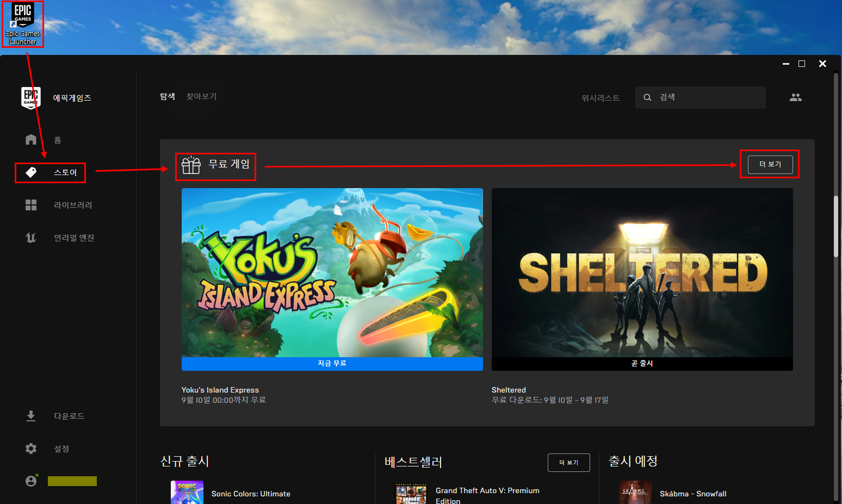Click the search magnifier icon
Screen dimensions: 842x504
pyautogui.click(x=647, y=97)
